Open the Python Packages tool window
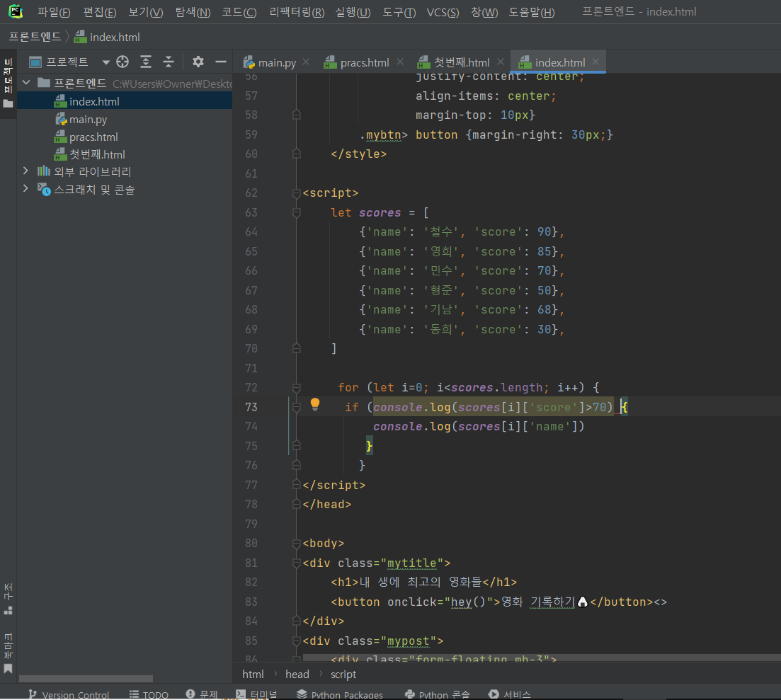This screenshot has height=700, width=781. pyautogui.click(x=340, y=694)
